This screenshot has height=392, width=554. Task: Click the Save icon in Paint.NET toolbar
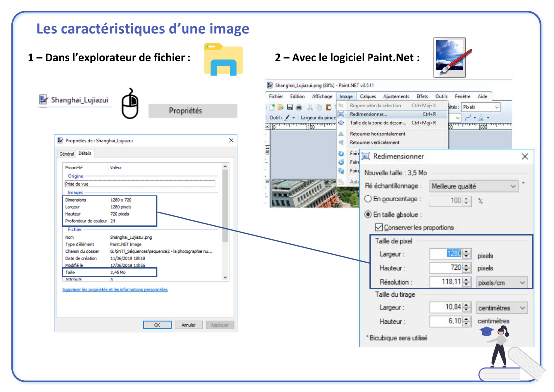click(x=290, y=107)
